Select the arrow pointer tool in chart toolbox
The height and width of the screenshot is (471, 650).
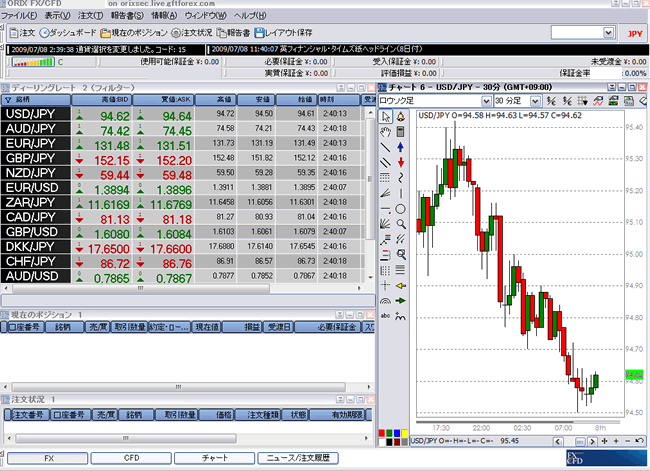coord(386,117)
